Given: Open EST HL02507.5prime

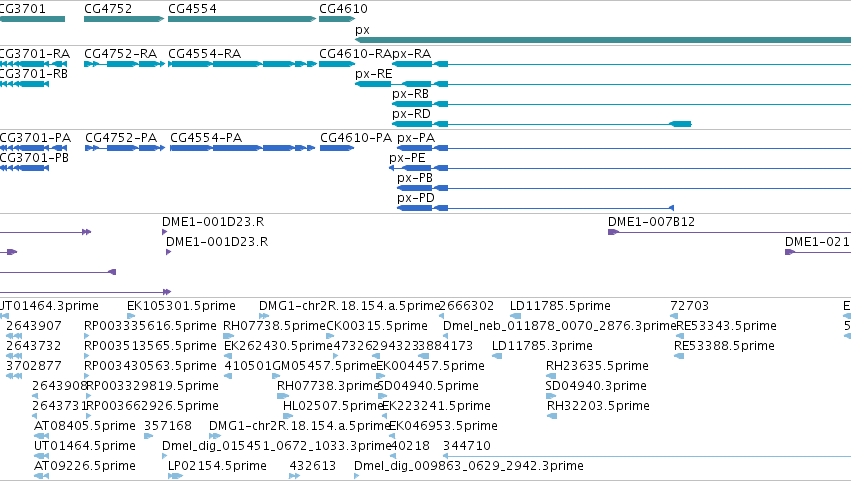Looking at the screenshot, I should point(333,407).
